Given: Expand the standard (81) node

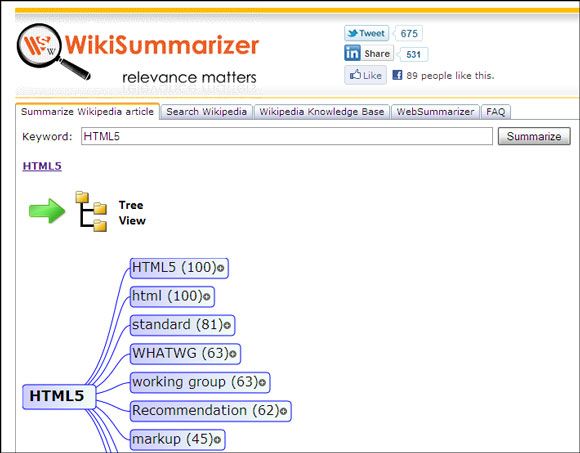Looking at the screenshot, I should [x=227, y=325].
